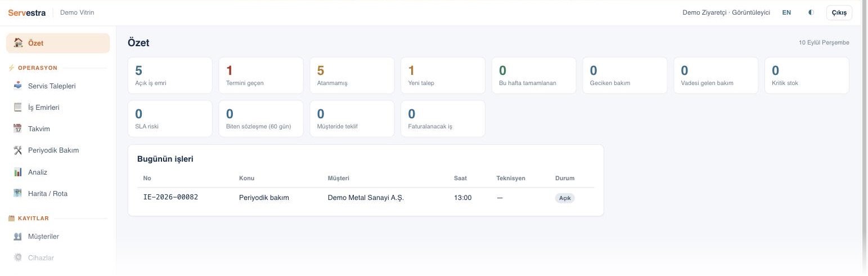The image size is (868, 276).
Task: Click the Demo Vitrin label in header
Action: pos(77,12)
